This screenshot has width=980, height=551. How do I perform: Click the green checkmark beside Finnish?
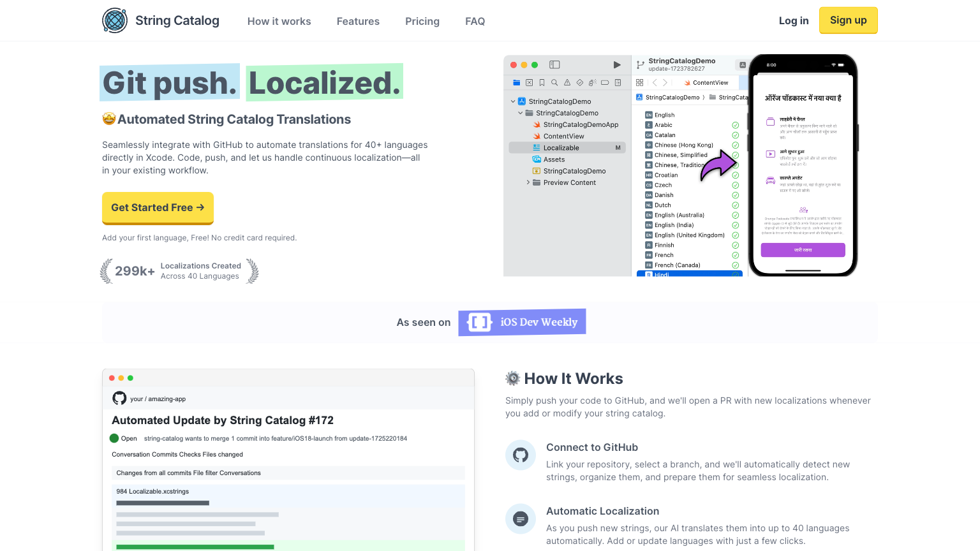pyautogui.click(x=735, y=245)
